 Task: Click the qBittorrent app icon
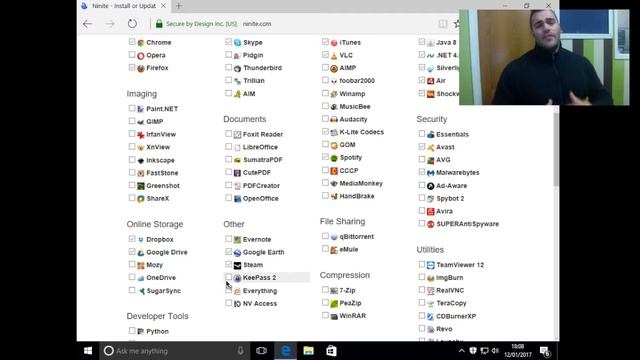(x=334, y=237)
